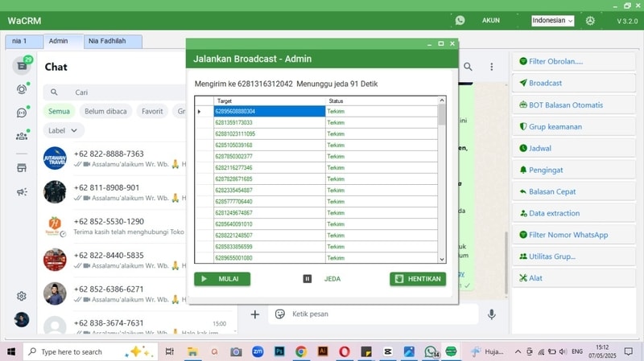Click the JEDA pause button

click(321, 279)
